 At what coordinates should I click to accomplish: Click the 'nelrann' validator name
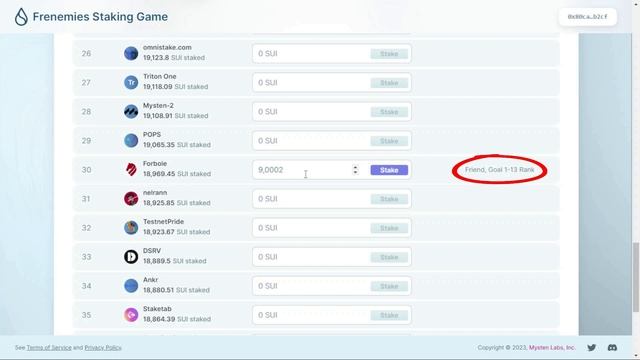tap(155, 192)
